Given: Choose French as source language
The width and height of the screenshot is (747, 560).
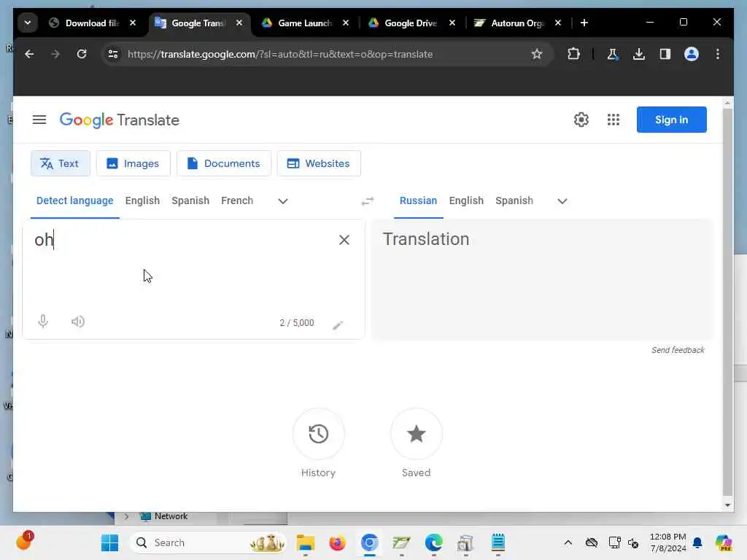Looking at the screenshot, I should pyautogui.click(x=237, y=201).
